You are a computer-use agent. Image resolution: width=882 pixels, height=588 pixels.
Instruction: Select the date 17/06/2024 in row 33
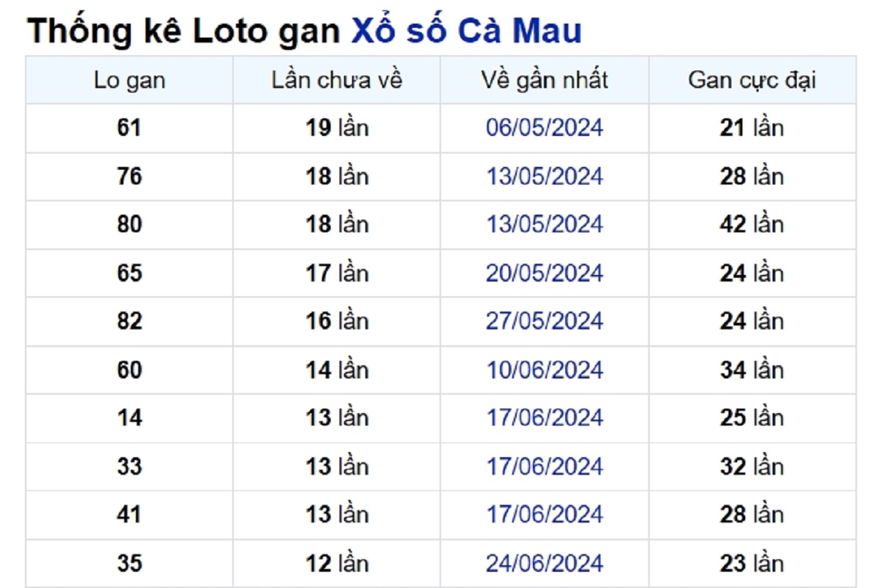click(x=545, y=467)
